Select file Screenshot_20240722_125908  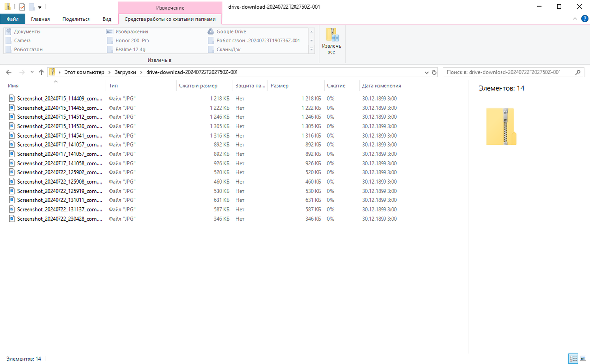point(59,182)
